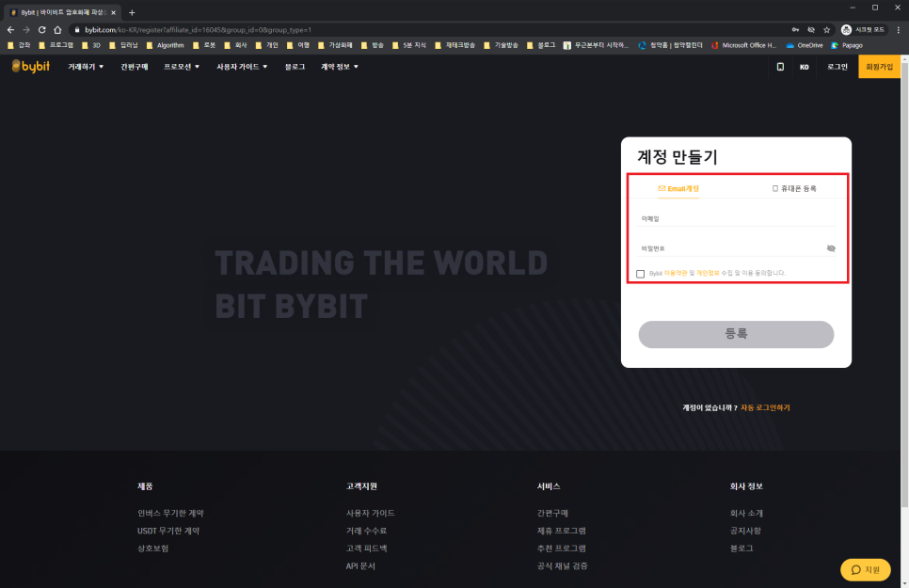Open API 문서 footer link
This screenshot has width=909, height=588.
click(360, 566)
